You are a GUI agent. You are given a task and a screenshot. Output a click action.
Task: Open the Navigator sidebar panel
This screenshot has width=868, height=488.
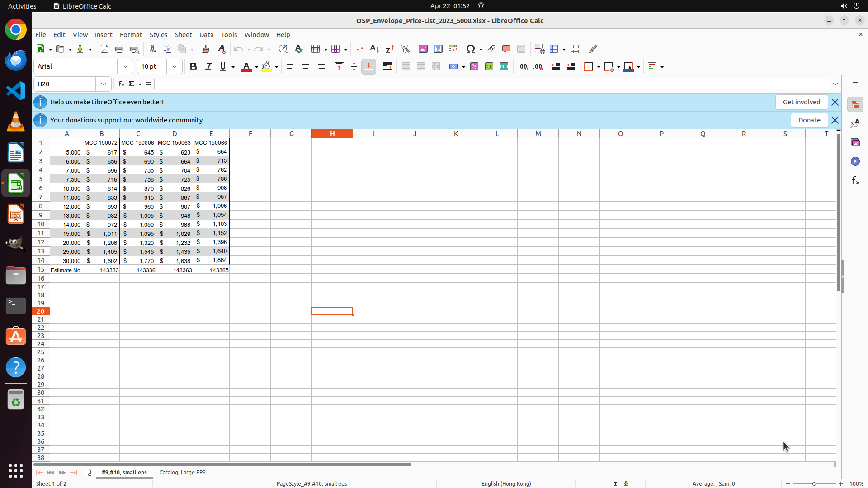pos(855,162)
